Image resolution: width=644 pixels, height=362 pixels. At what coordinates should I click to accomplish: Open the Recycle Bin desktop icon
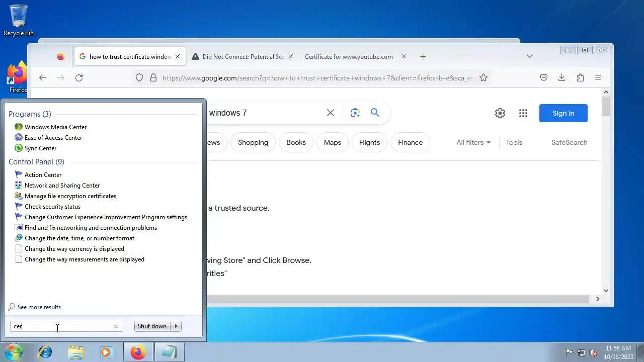click(x=19, y=20)
